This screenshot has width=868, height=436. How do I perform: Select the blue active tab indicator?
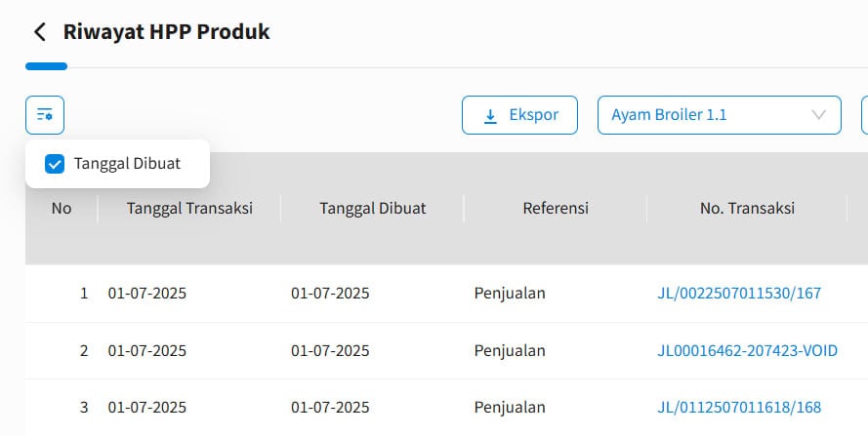[47, 66]
